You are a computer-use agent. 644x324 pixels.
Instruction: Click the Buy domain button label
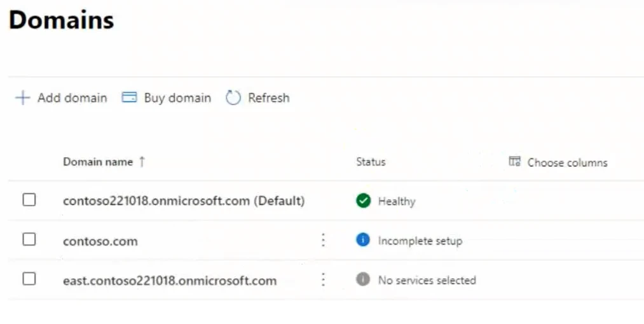click(177, 98)
